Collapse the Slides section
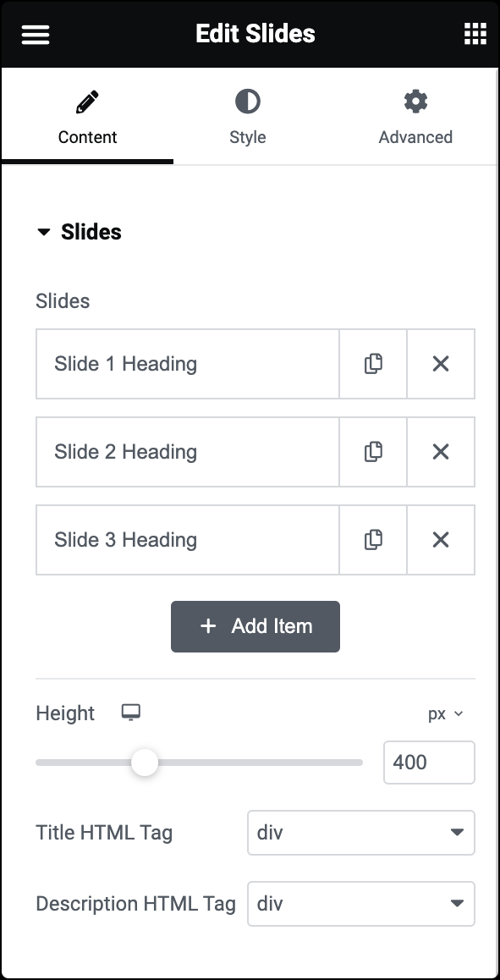 (x=45, y=232)
